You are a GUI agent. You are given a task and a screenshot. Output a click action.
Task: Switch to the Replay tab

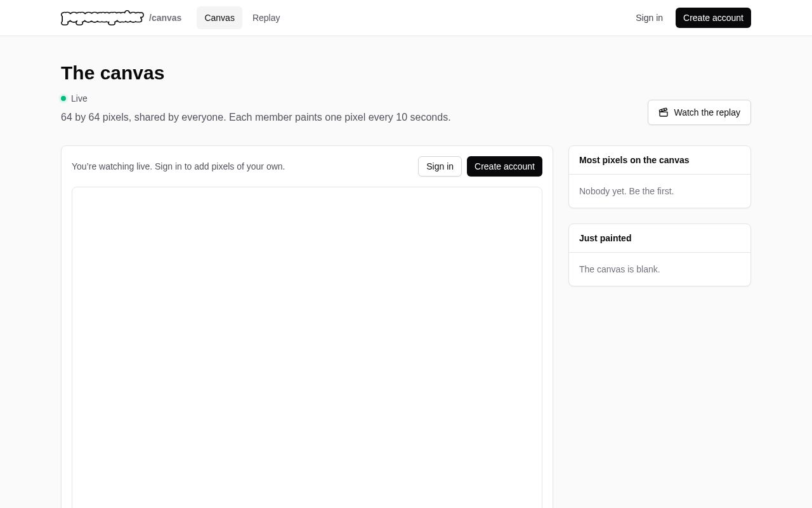pos(266,18)
